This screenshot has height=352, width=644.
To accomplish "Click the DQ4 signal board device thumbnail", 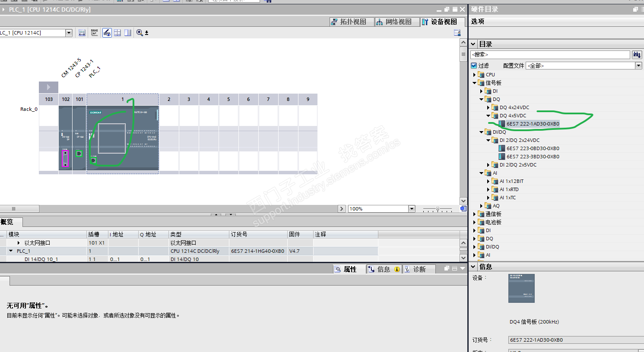I will pyautogui.click(x=521, y=288).
